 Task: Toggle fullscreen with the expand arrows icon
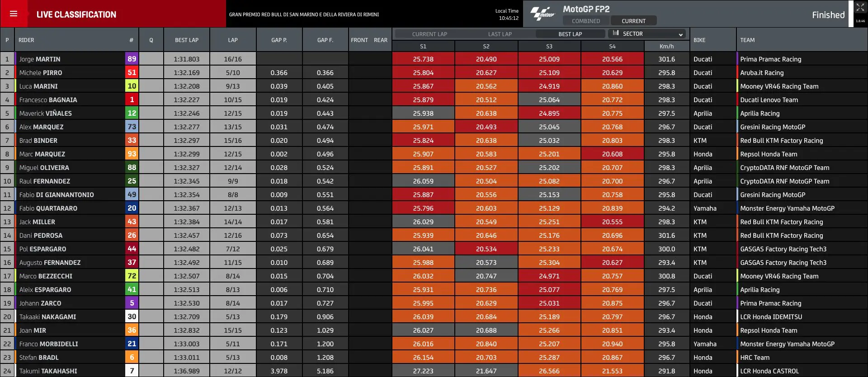pos(860,8)
